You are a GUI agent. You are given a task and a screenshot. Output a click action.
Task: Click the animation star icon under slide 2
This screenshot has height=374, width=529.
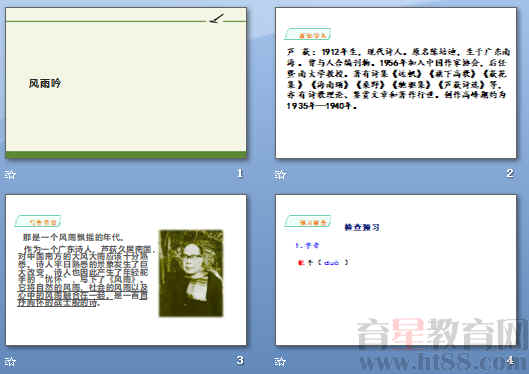(280, 174)
